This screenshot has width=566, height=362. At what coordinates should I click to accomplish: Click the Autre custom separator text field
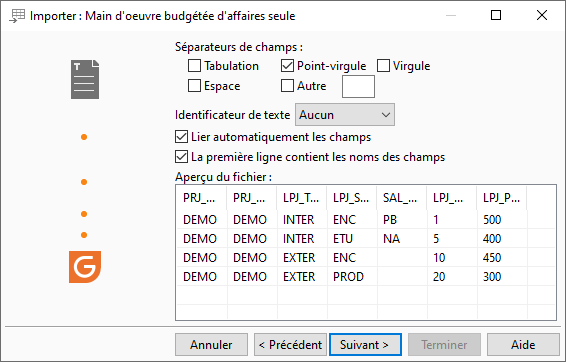[x=358, y=87]
